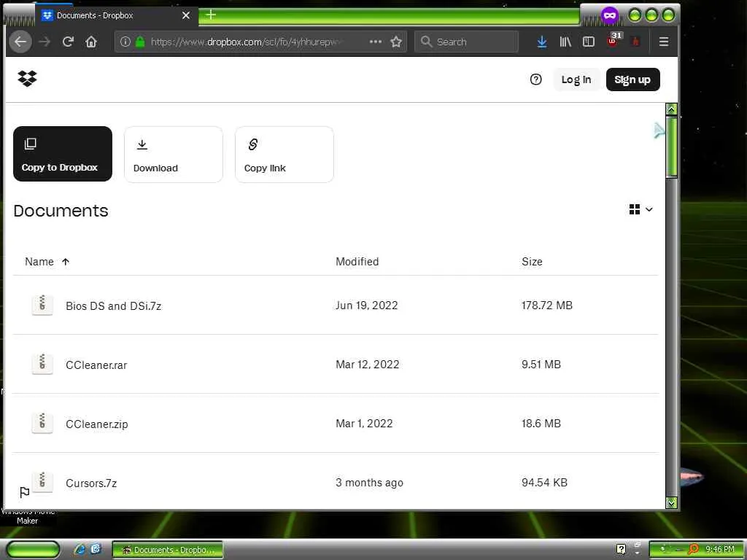Image resolution: width=747 pixels, height=560 pixels.
Task: Open Cursors.7z file name
Action: tap(91, 483)
